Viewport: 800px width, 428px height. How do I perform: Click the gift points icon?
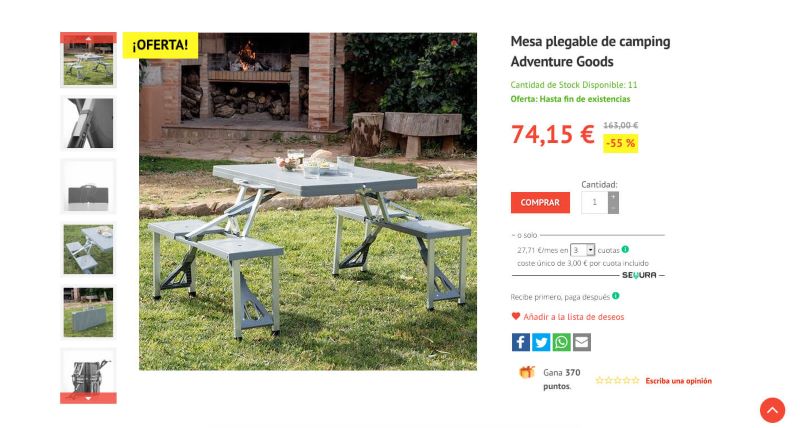(527, 372)
